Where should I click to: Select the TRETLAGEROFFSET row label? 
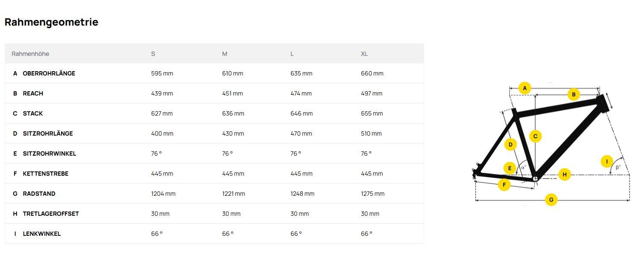(x=51, y=214)
